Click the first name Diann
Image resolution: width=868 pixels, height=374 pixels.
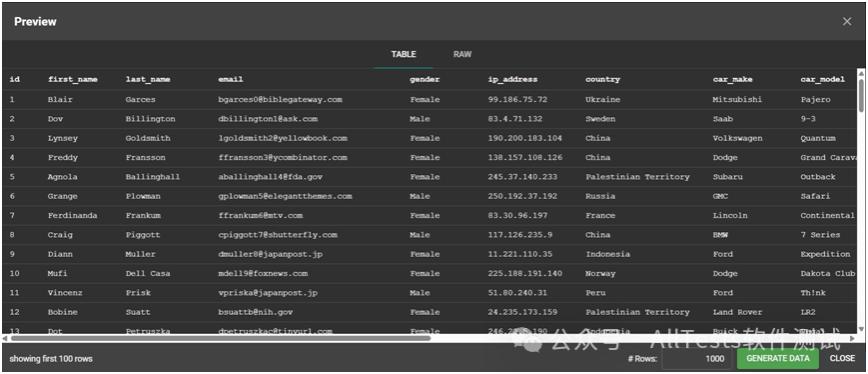coord(60,254)
